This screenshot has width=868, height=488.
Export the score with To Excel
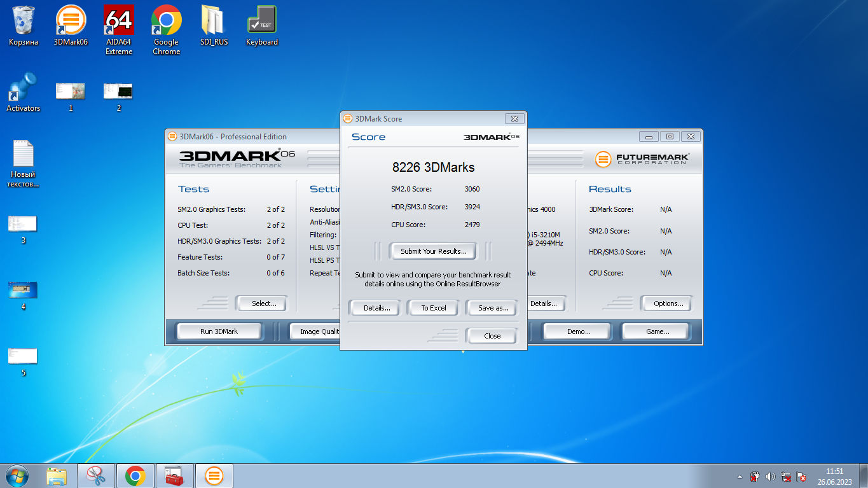click(434, 308)
